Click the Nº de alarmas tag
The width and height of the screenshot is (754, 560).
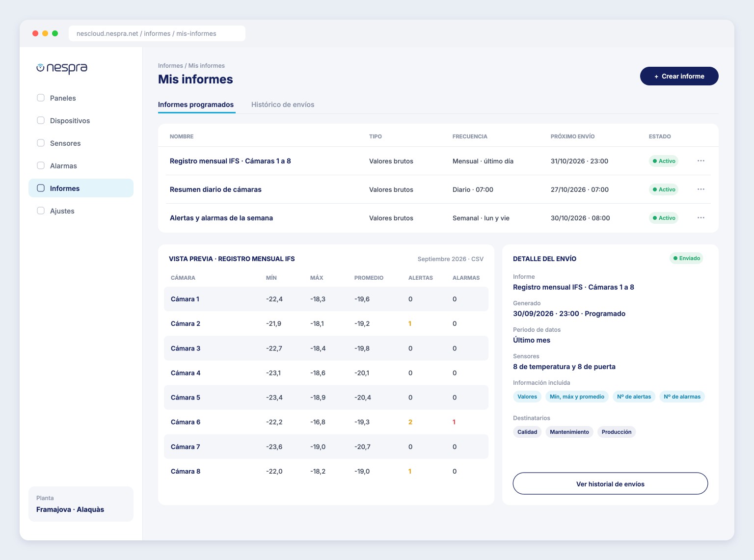[682, 397]
